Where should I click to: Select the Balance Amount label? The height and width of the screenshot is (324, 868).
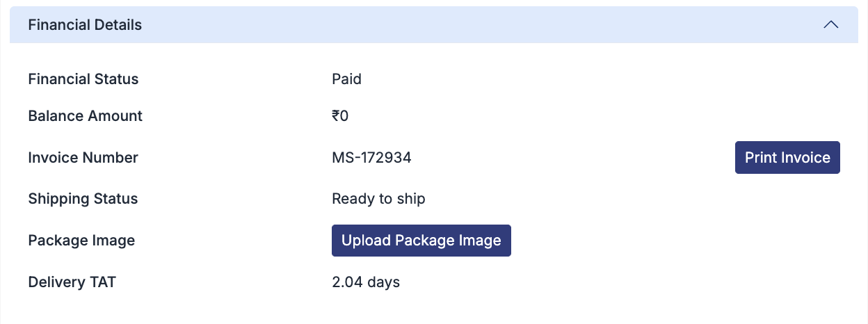[85, 116]
